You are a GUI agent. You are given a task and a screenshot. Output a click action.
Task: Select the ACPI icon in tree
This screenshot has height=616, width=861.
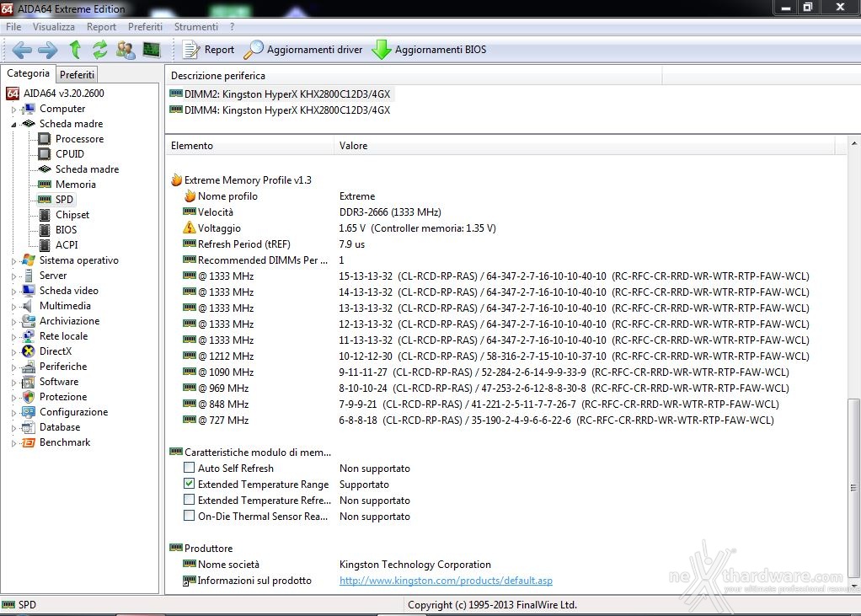point(45,245)
